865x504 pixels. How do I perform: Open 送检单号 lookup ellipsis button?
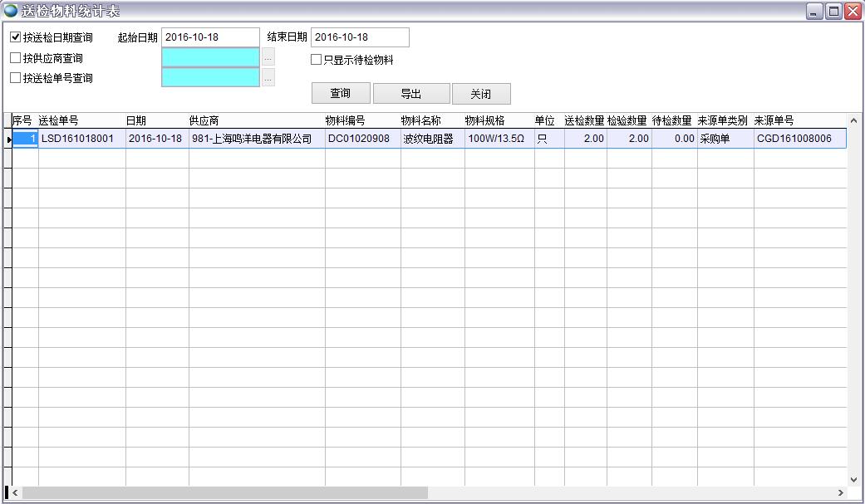click(x=268, y=78)
